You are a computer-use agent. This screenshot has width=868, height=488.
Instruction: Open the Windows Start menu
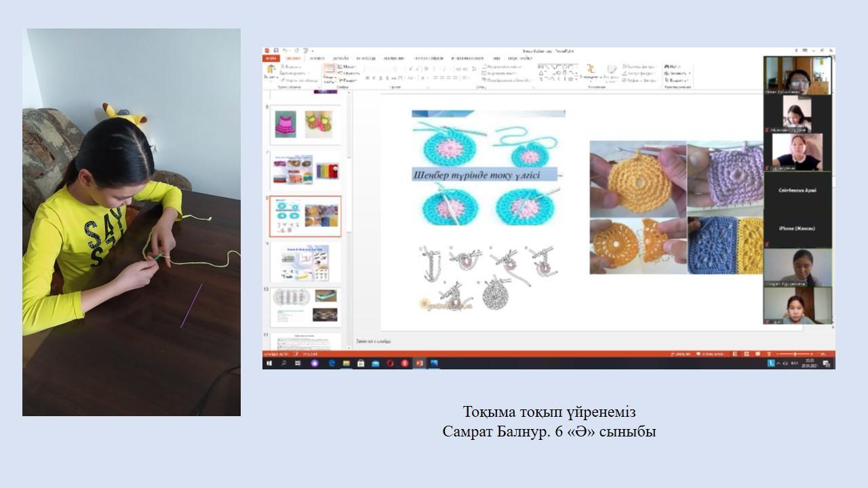[x=269, y=363]
